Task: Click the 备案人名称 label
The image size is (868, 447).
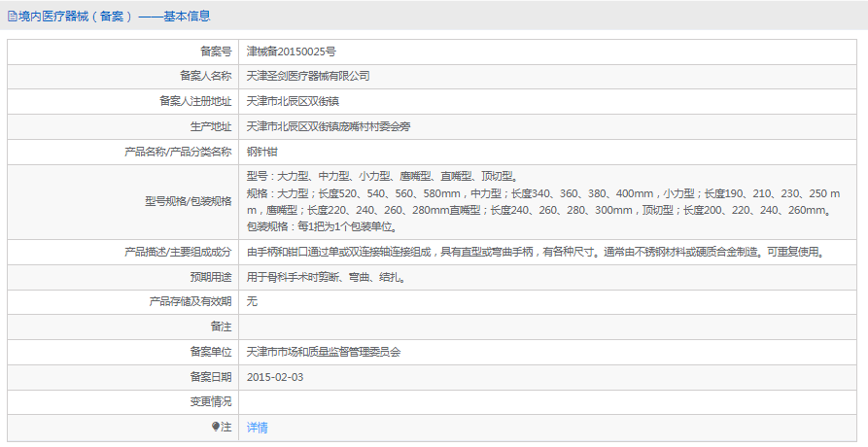Action: 205,76
